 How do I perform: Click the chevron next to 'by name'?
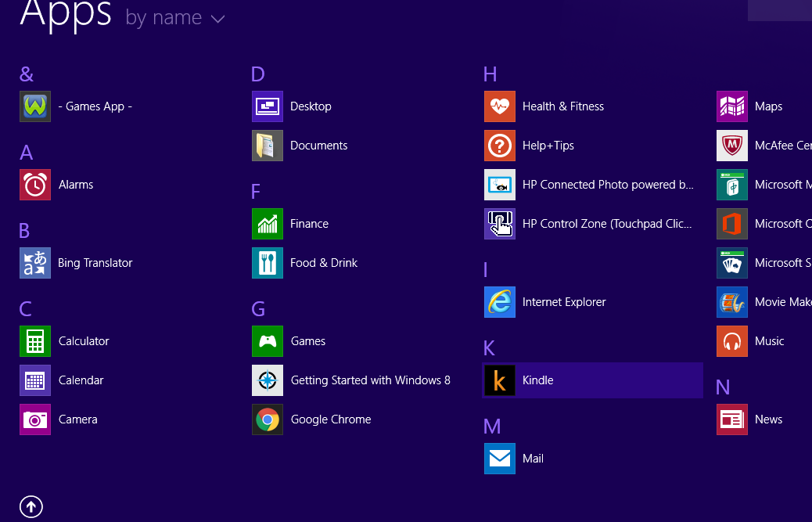click(217, 19)
